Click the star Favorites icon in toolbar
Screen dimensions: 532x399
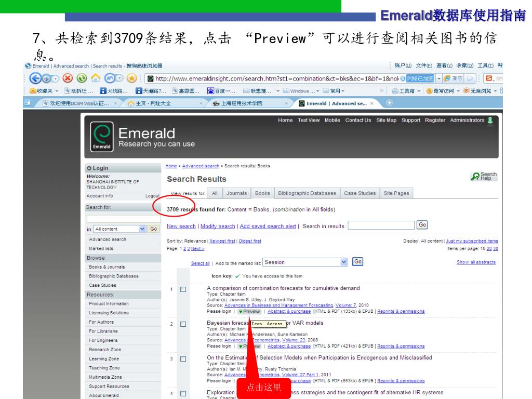131,78
